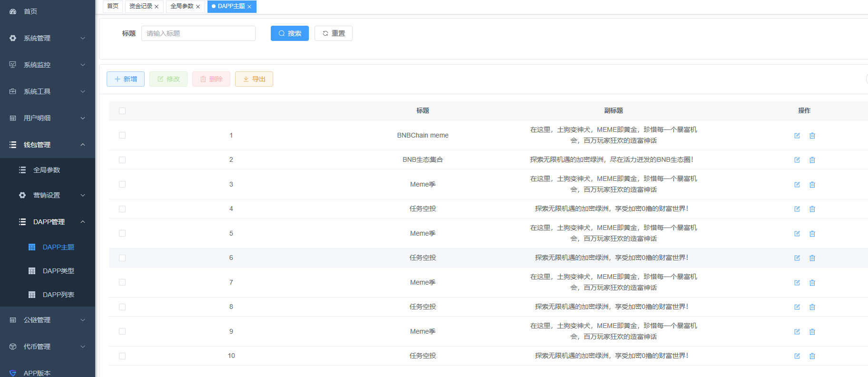Switch to the 首页 tab
Image resolution: width=868 pixels, height=377 pixels.
(113, 6)
